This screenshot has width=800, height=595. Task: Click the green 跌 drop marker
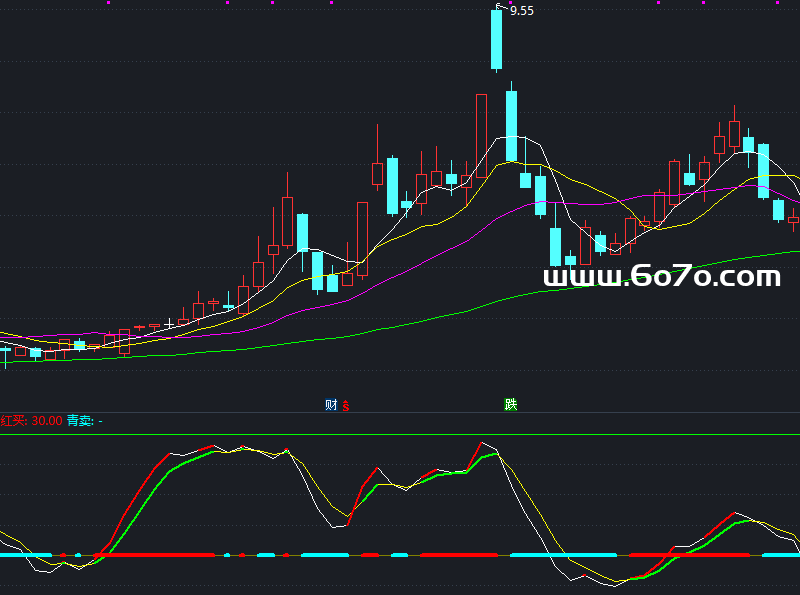511,405
